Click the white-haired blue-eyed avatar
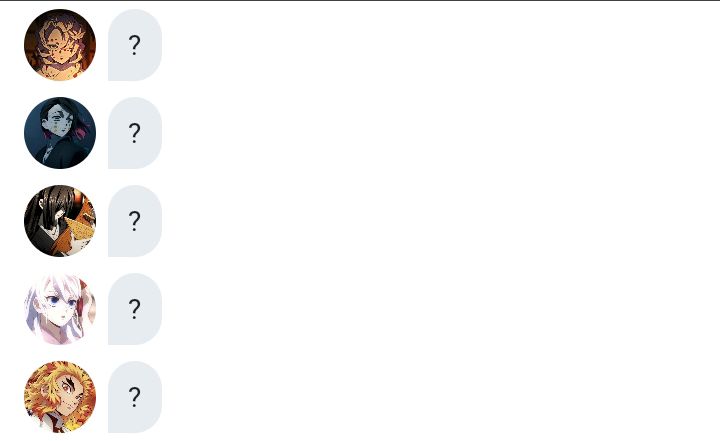This screenshot has width=720, height=441. [x=60, y=309]
